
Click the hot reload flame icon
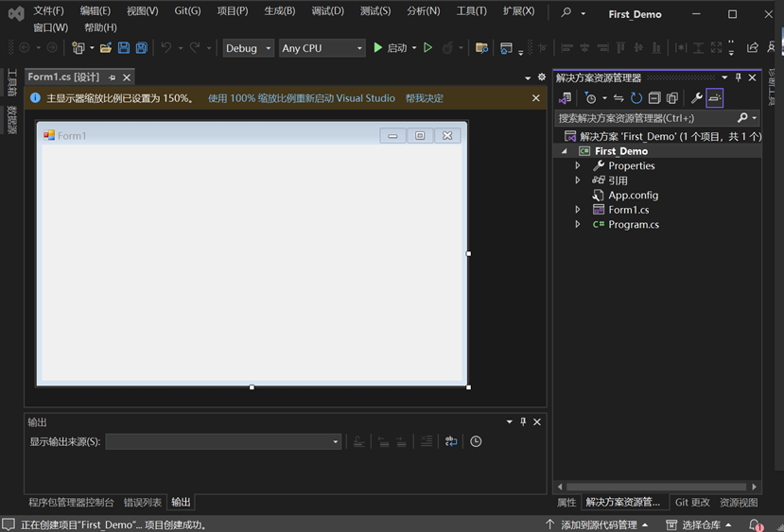point(447,48)
